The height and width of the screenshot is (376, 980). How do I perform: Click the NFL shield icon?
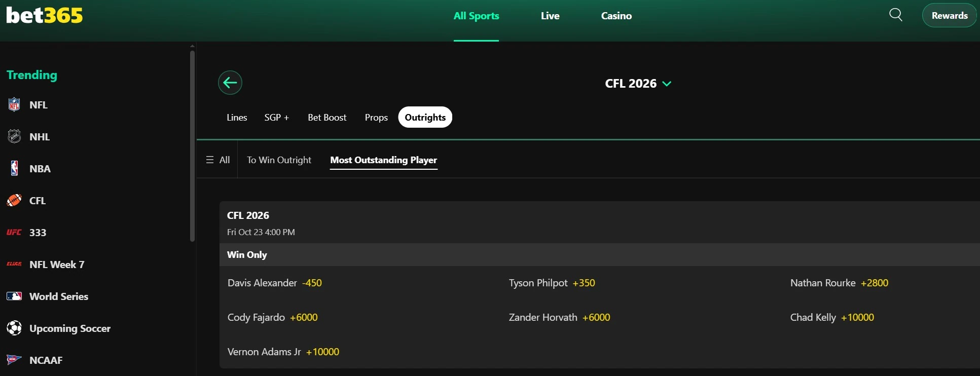(x=14, y=105)
